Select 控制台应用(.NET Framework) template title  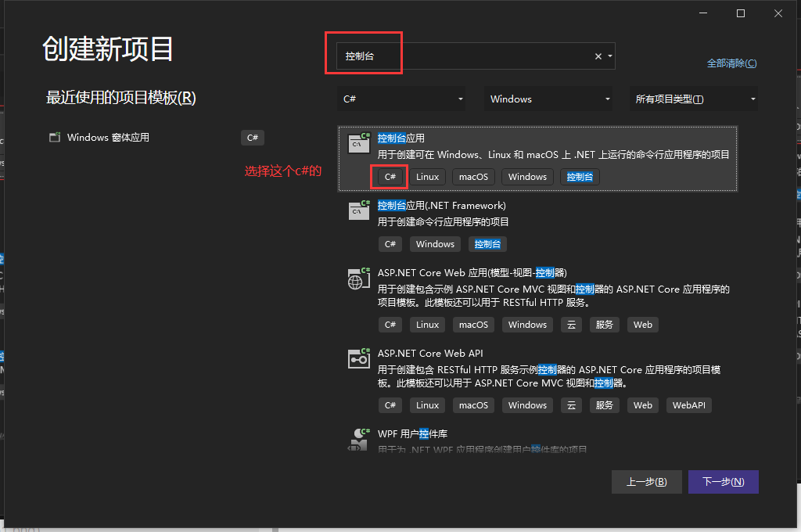click(x=442, y=206)
